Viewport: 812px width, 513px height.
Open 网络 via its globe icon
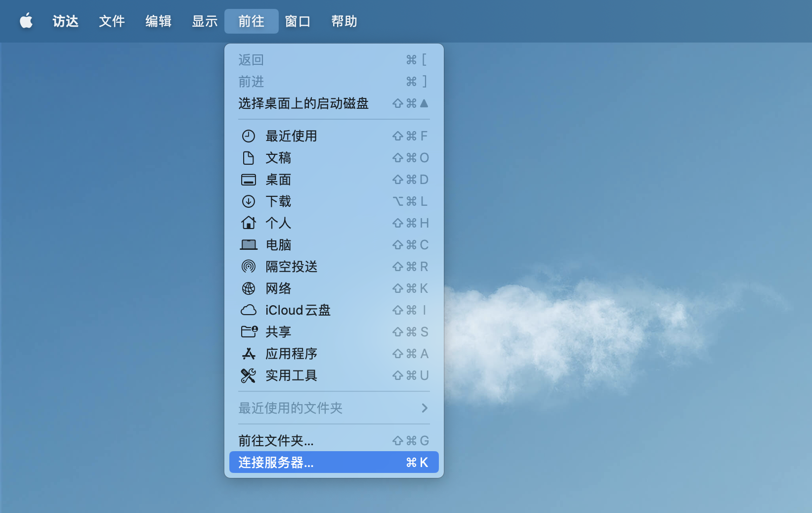click(249, 288)
